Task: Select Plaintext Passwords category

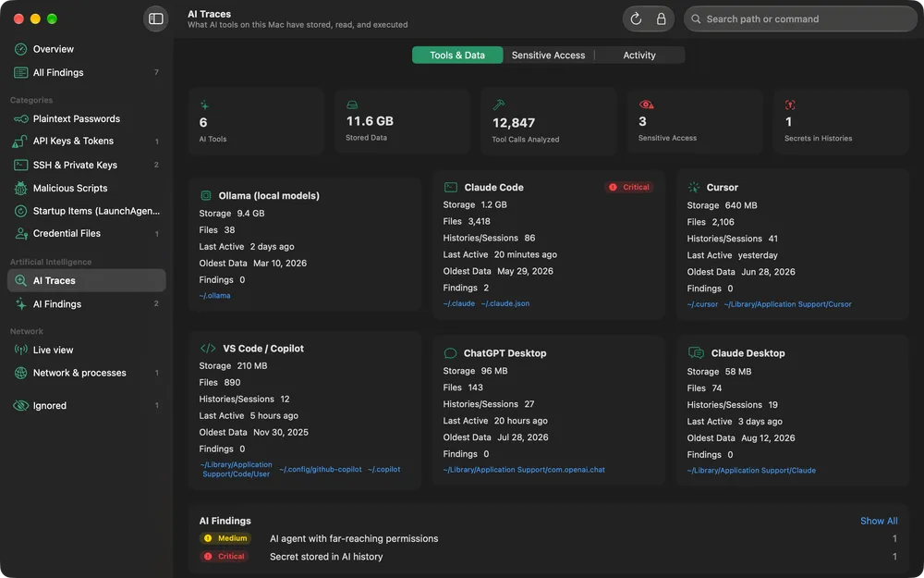Action: pyautogui.click(x=87, y=118)
